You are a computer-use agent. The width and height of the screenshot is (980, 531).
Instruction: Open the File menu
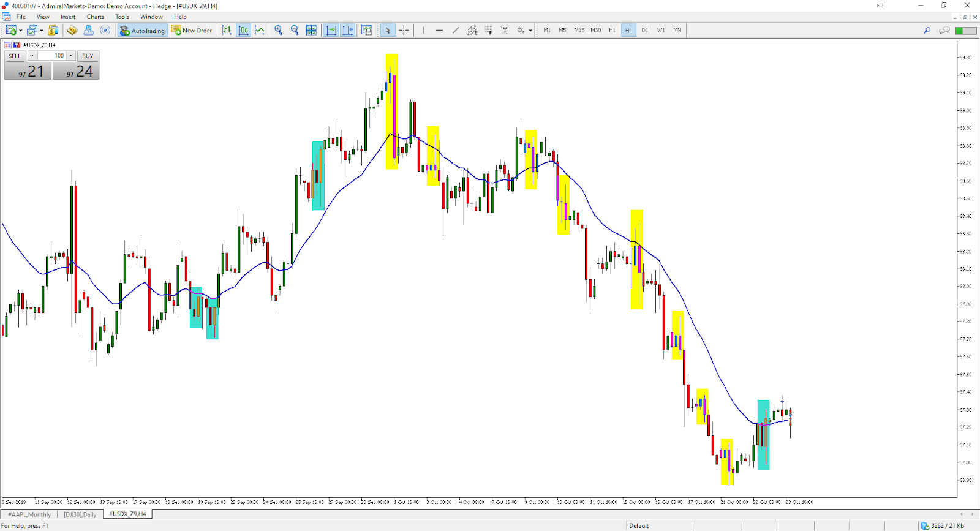[x=21, y=17]
